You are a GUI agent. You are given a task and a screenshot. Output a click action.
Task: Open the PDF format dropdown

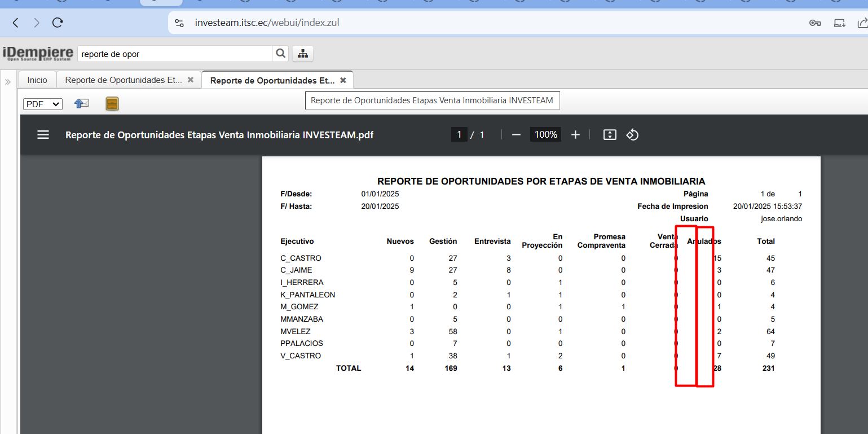[x=43, y=104]
